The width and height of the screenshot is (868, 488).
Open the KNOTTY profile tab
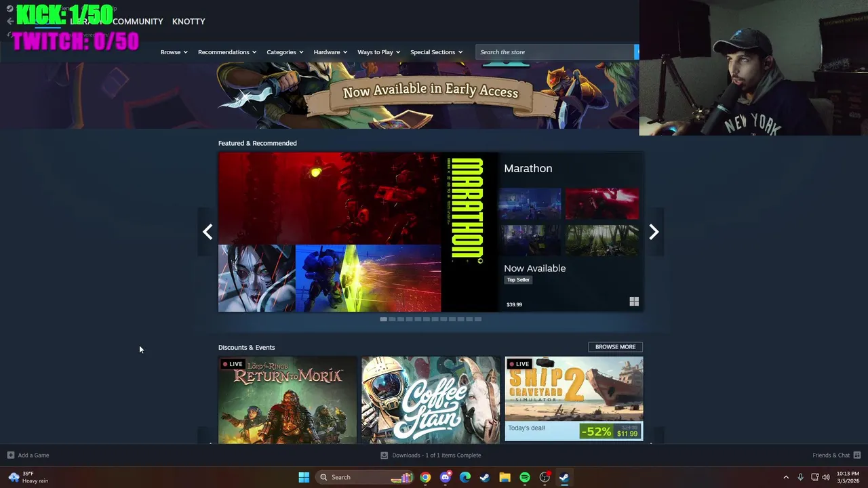pos(189,22)
